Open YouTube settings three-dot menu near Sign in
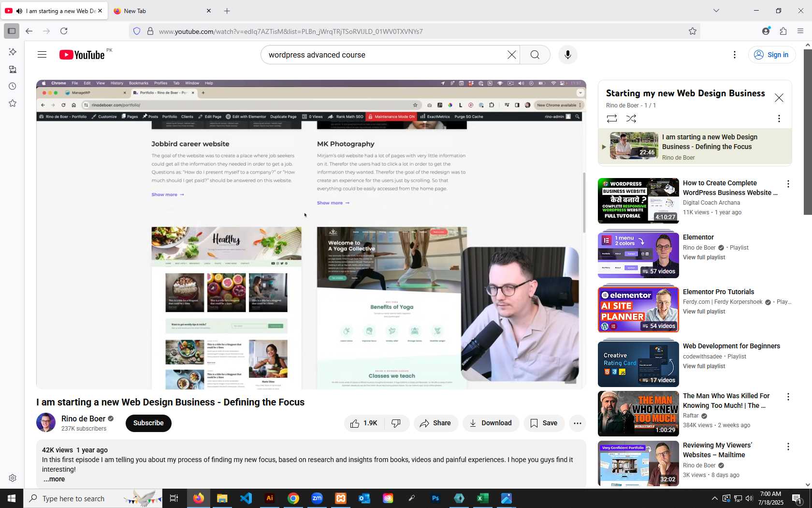This screenshot has height=508, width=812. [x=735, y=55]
